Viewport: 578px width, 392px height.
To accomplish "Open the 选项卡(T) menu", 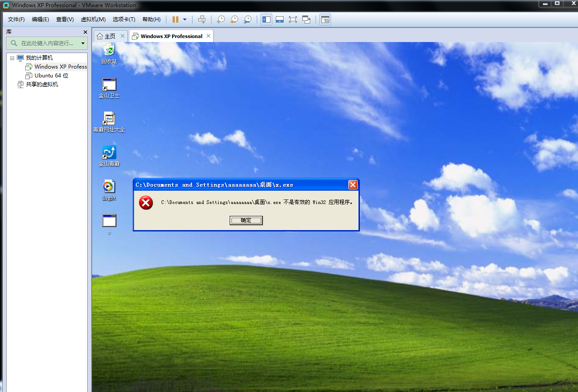I will pos(124,19).
